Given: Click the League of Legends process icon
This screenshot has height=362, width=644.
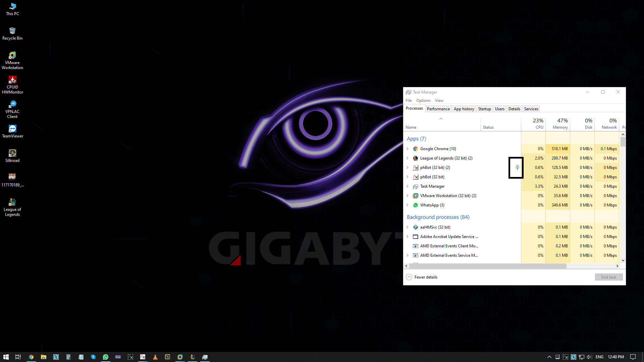Looking at the screenshot, I should coord(415,158).
